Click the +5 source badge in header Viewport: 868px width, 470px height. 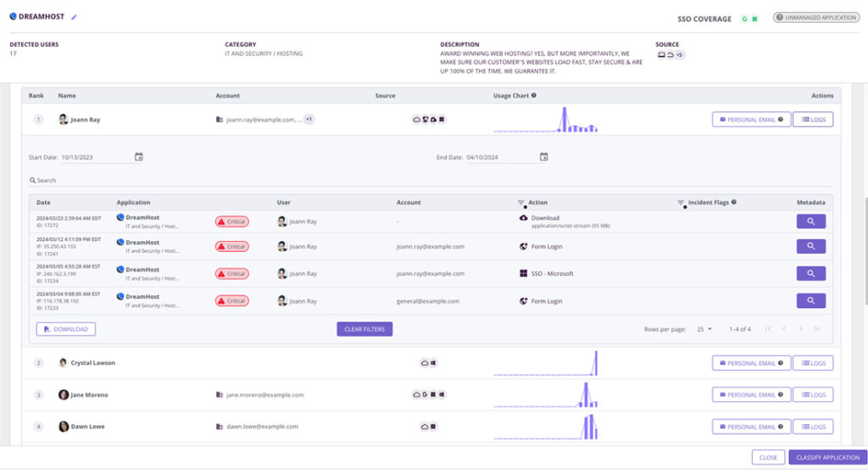(x=679, y=55)
